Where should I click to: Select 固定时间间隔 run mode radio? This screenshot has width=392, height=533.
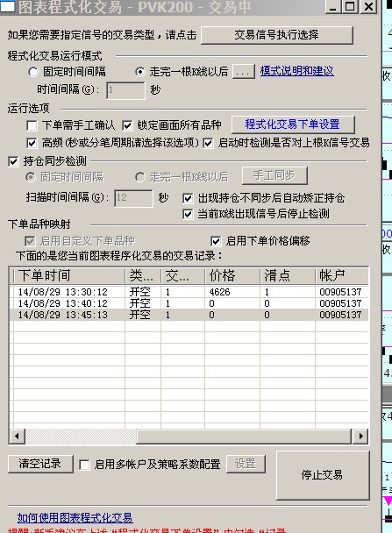click(33, 72)
